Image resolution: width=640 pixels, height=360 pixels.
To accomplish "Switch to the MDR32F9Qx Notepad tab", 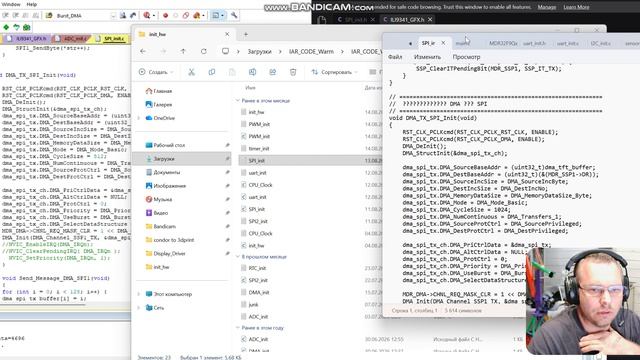I will click(503, 43).
